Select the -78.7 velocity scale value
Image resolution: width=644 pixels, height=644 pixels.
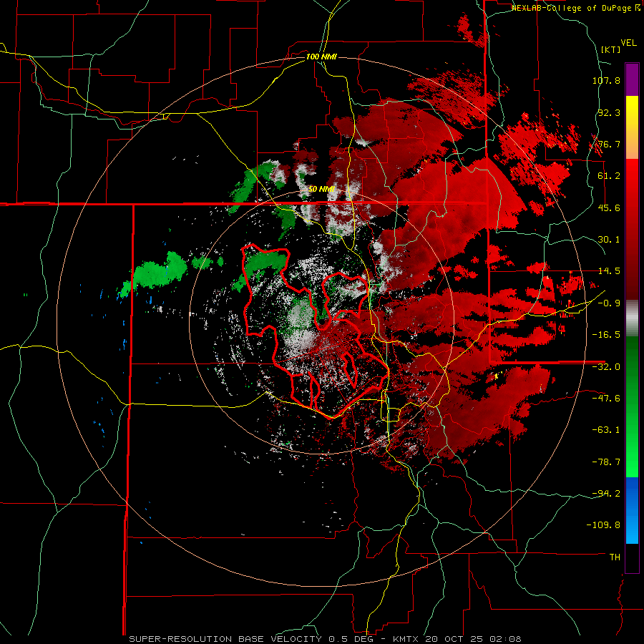click(606, 462)
